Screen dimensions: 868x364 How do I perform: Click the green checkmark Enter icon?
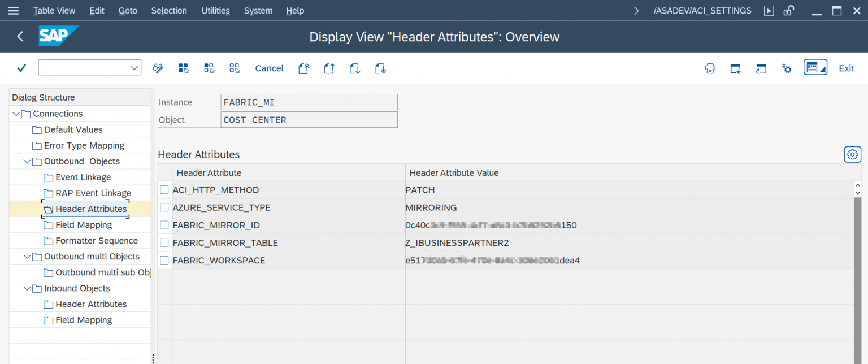pos(21,68)
